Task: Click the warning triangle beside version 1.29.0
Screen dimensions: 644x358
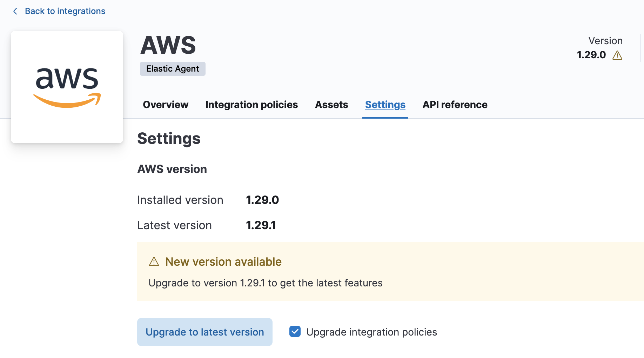Action: click(617, 55)
